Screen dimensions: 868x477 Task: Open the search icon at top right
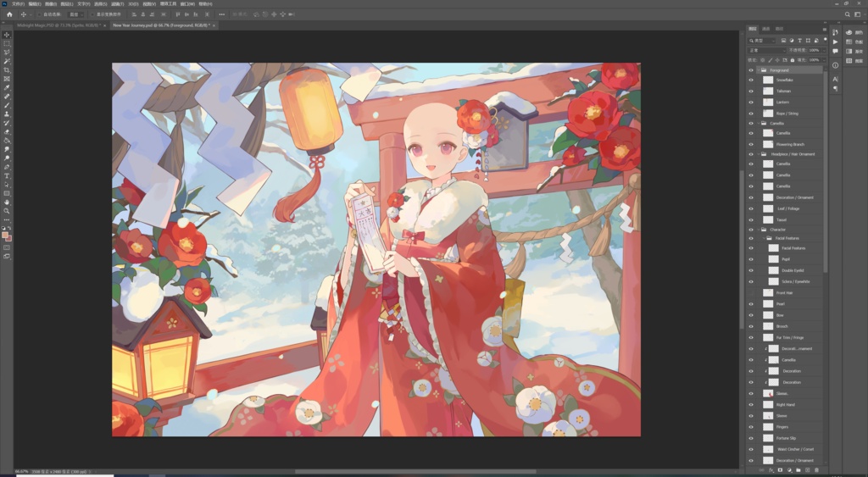(848, 14)
